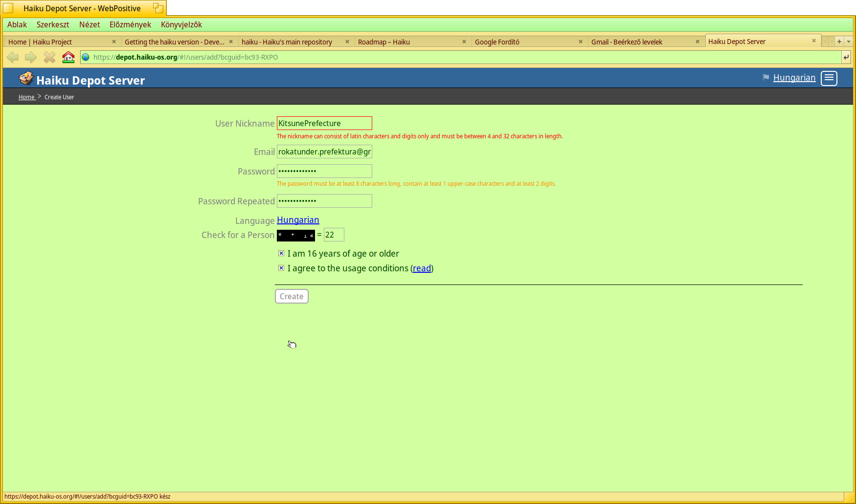Switch to Gmail Beérkező levelek tab
The width and height of the screenshot is (856, 504).
tap(646, 42)
